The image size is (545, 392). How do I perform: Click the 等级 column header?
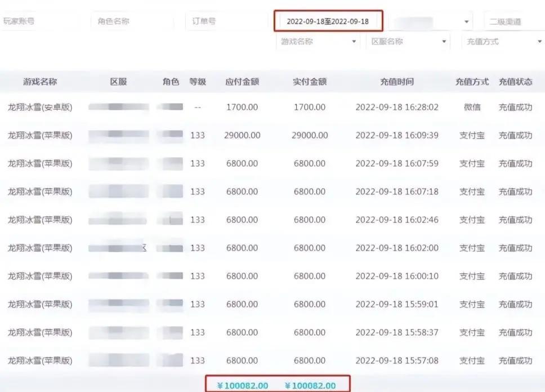(198, 82)
